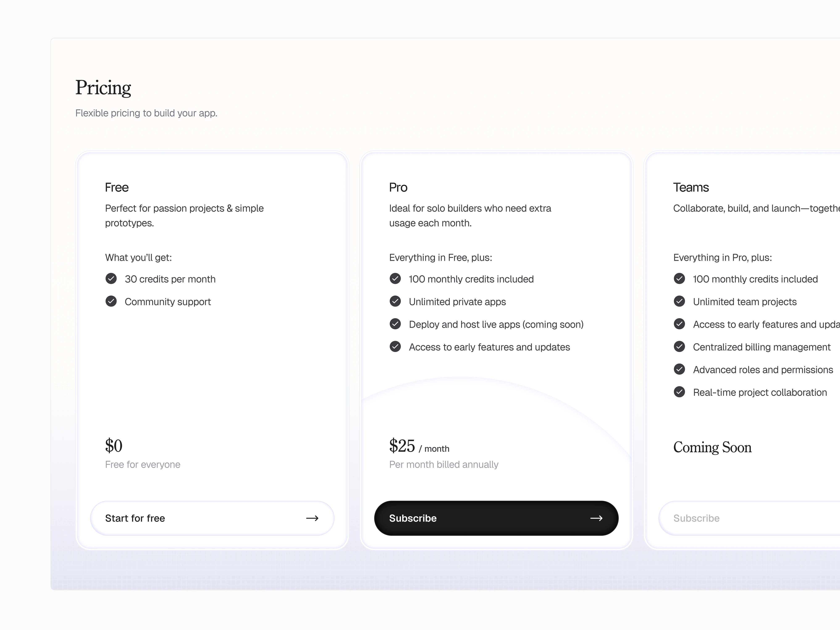The image size is (840, 630).
Task: Click the Coming Soon label in Teams card
Action: 712,447
